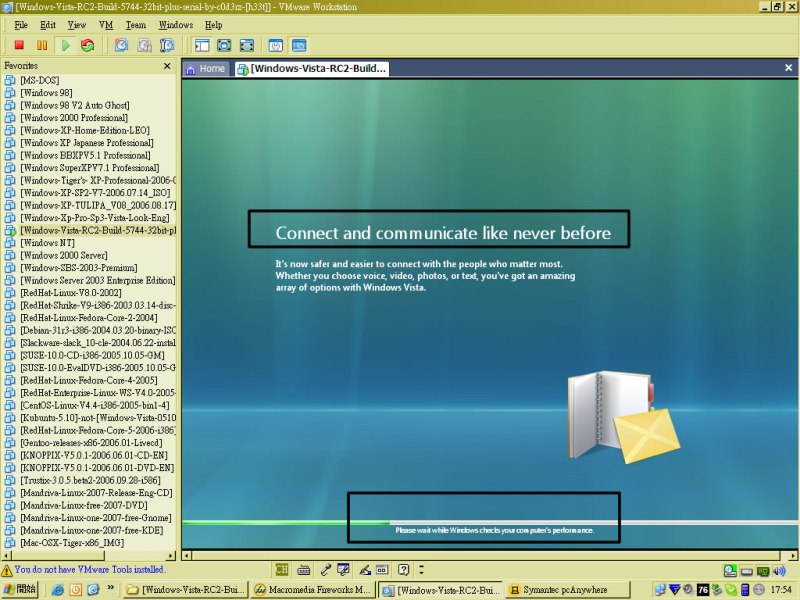Click the red Power Off button

tap(19, 45)
